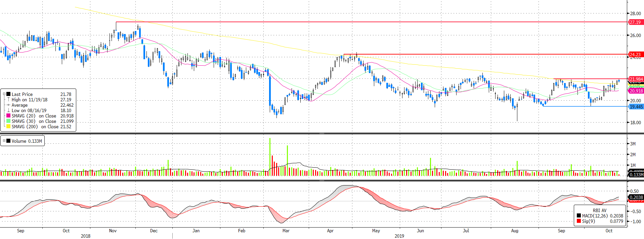Click the magenta SMAVG (20) swatch

[8, 116]
